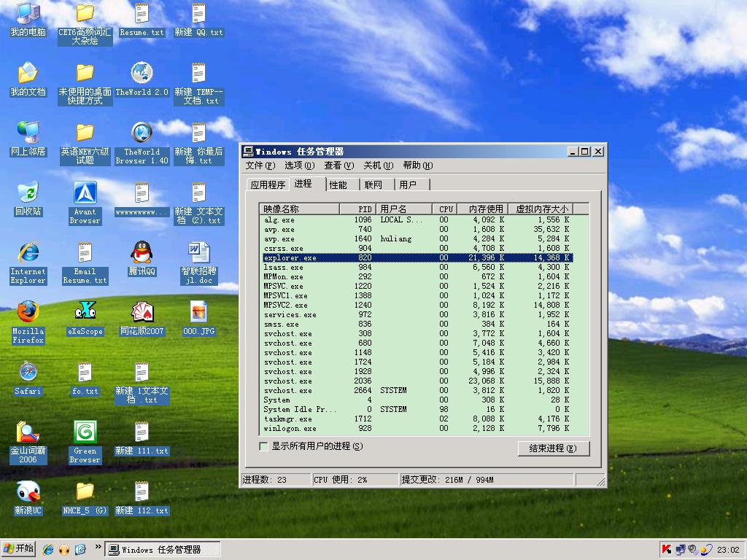Select the alg.exe process row
The image size is (747, 560).
pos(417,220)
